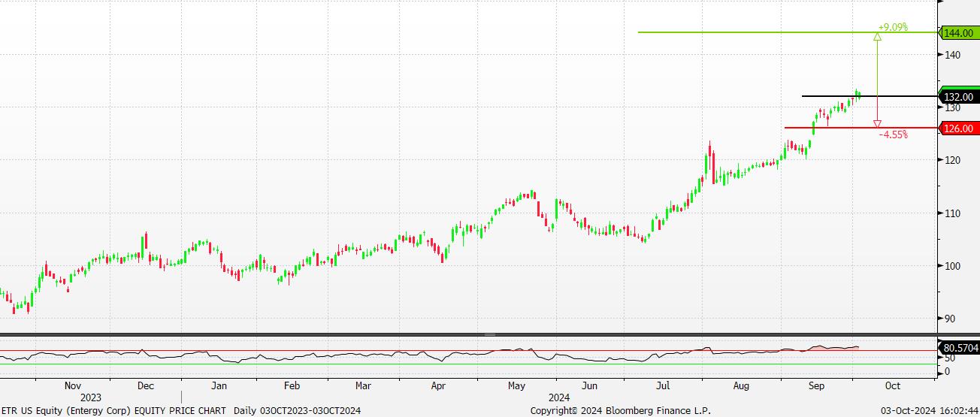Click the red downward arrowhead at the stop
980x417 pixels.
tap(877, 123)
